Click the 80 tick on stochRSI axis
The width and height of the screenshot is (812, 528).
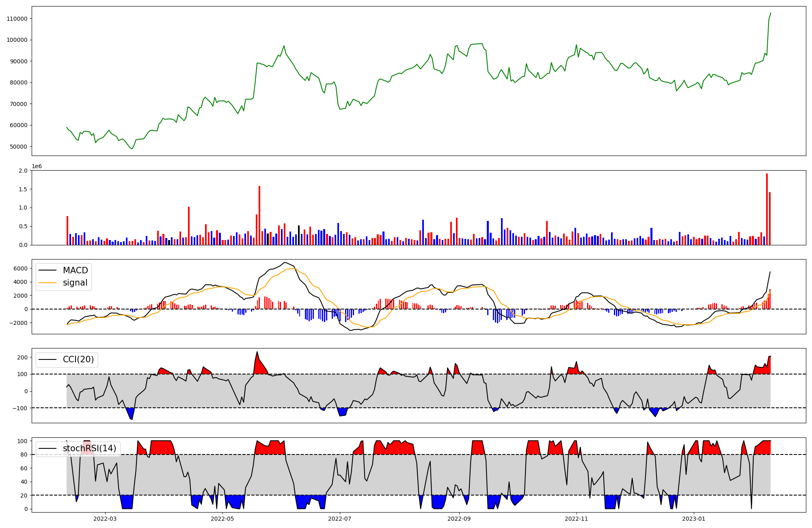24,455
